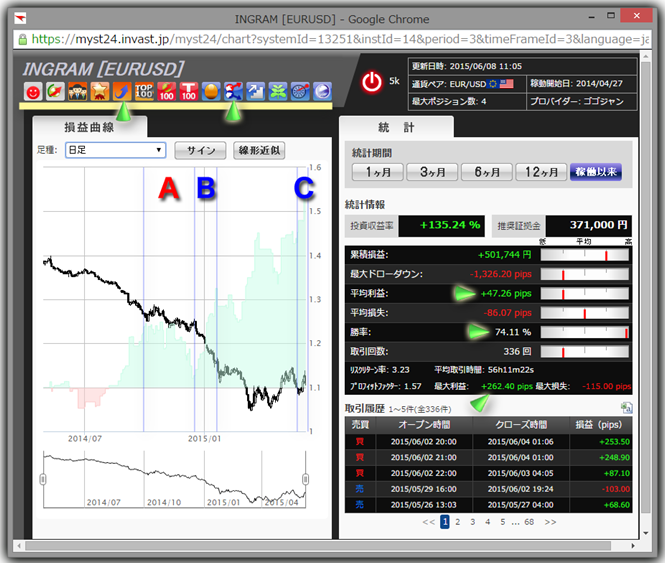
Task: Click the vertical scrollbar up arrow
Action: [x=645, y=56]
